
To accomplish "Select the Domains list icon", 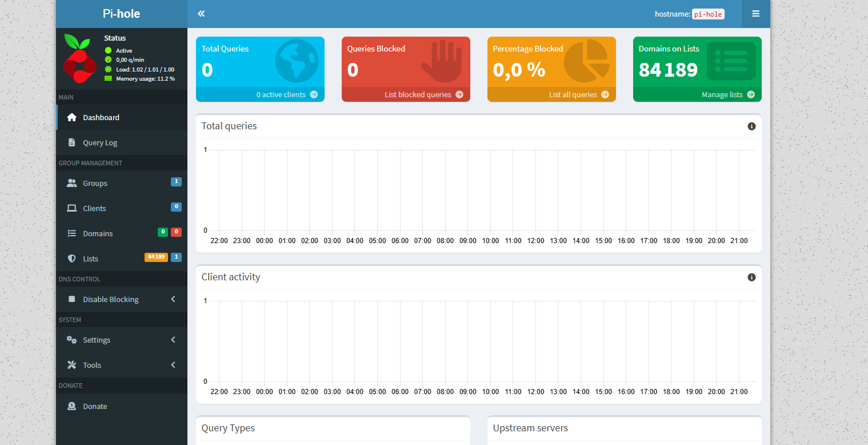I will 71,233.
